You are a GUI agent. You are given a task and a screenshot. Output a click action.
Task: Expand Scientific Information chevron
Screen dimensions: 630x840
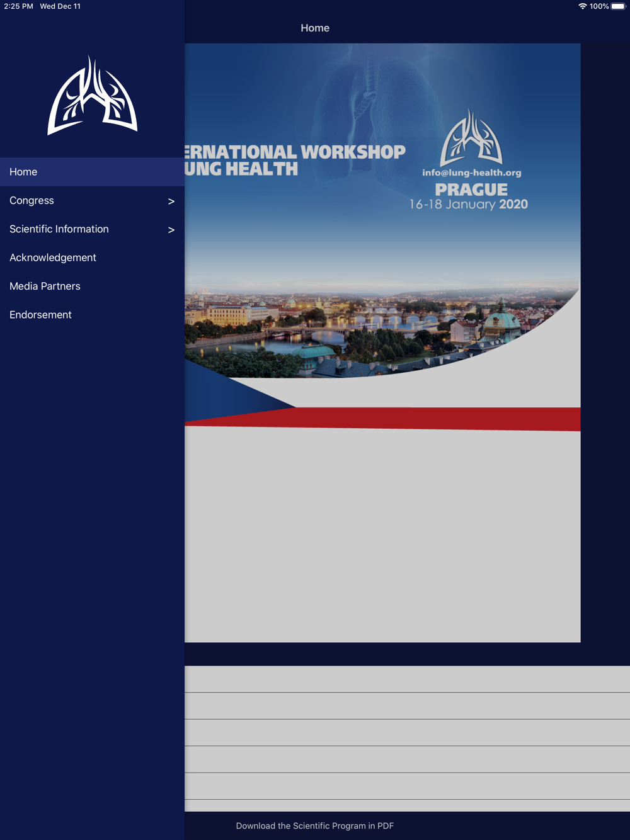coord(171,230)
